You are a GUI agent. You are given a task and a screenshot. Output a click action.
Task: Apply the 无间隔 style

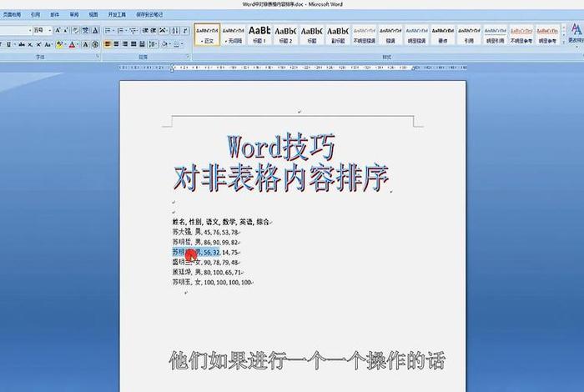tap(234, 33)
